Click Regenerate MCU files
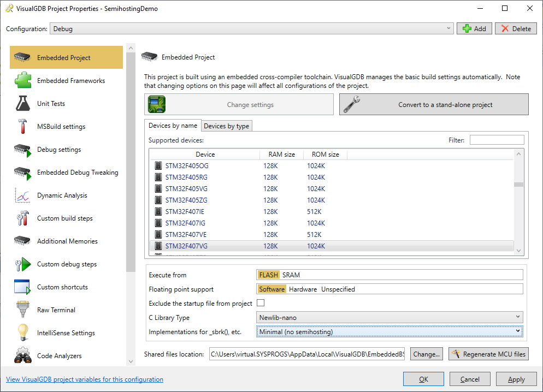Viewport: 543px width, 392px height. (488, 354)
